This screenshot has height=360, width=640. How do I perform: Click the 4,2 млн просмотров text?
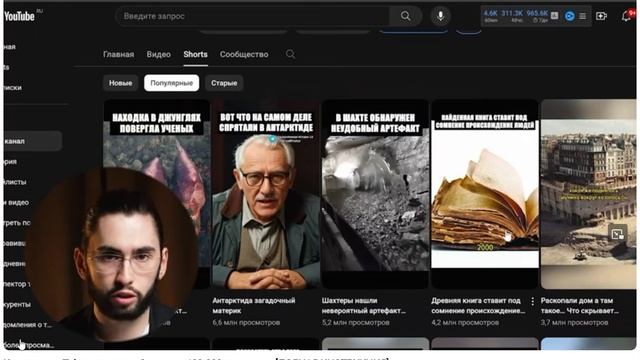tap(465, 322)
